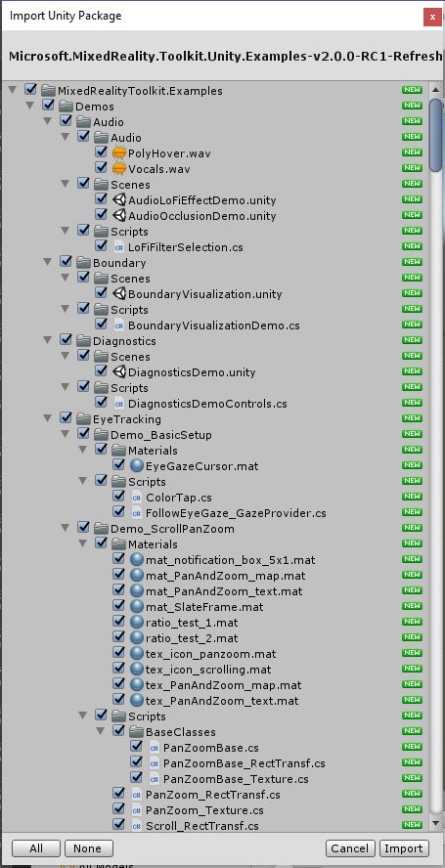Click the LoFiFilterSelection.cs script icon
The image size is (445, 868).
(x=119, y=247)
